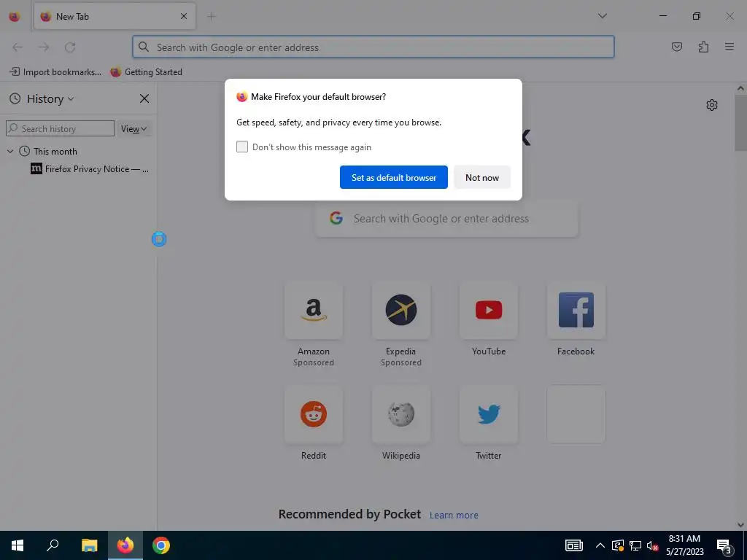Open File Explorer from taskbar
The image size is (747, 560).
89,545
